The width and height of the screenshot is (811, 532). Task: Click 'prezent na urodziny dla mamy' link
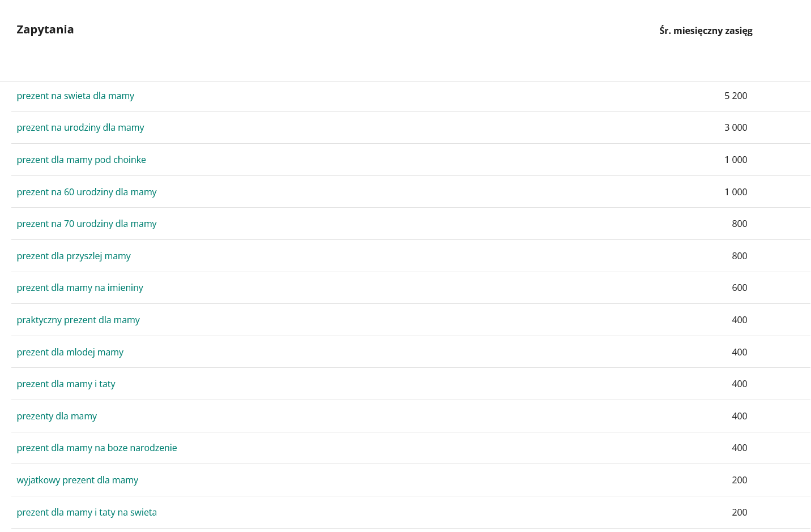pyautogui.click(x=80, y=128)
